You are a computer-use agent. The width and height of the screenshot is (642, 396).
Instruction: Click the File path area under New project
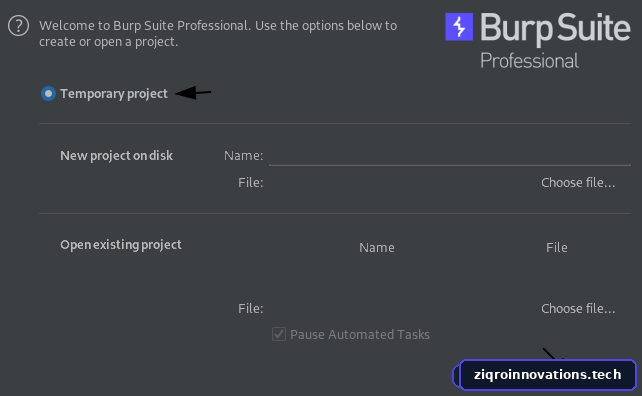[x=401, y=183]
